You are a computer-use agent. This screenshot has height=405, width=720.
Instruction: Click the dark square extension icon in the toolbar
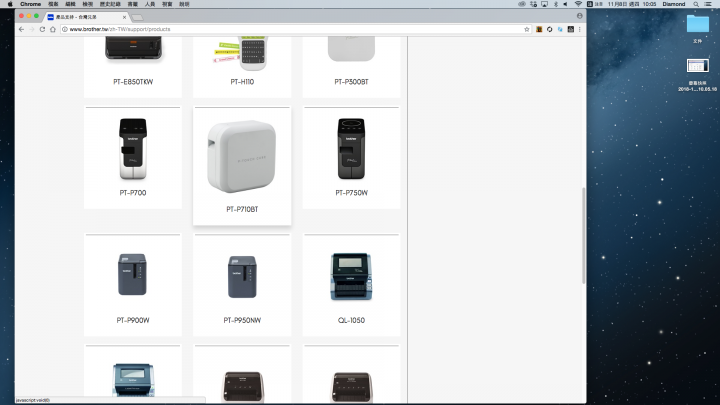click(571, 29)
